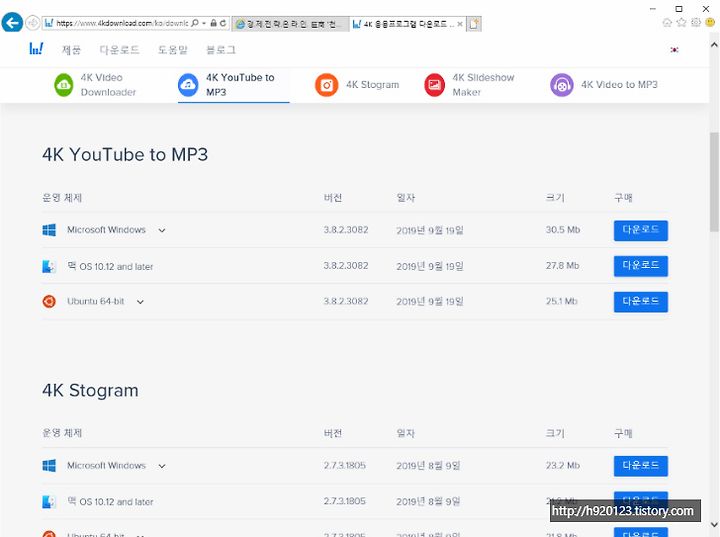Click the browser back arrow button

pyautogui.click(x=12, y=23)
